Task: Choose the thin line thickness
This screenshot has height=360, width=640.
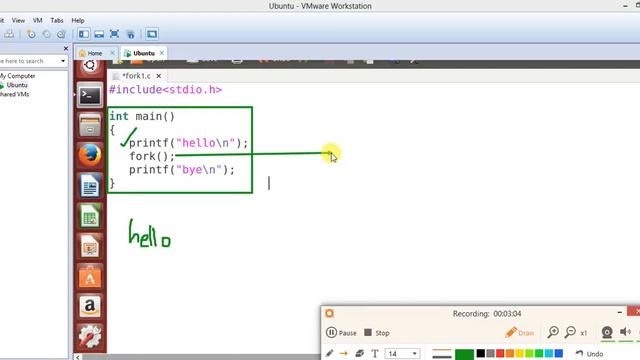Action: [x=442, y=351]
